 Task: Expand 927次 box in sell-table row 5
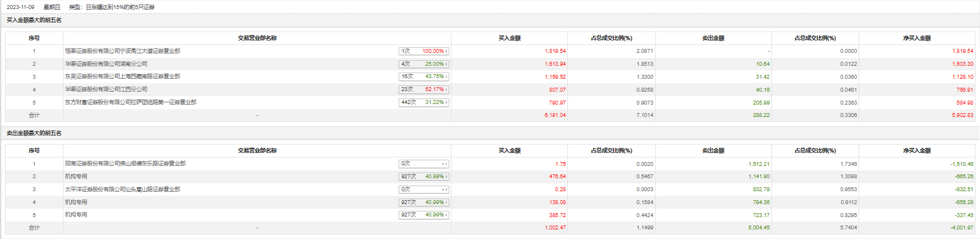tap(424, 215)
